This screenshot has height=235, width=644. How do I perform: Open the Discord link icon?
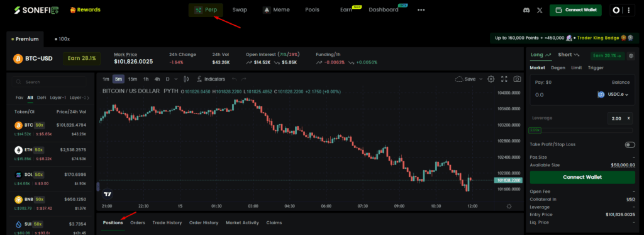click(526, 10)
